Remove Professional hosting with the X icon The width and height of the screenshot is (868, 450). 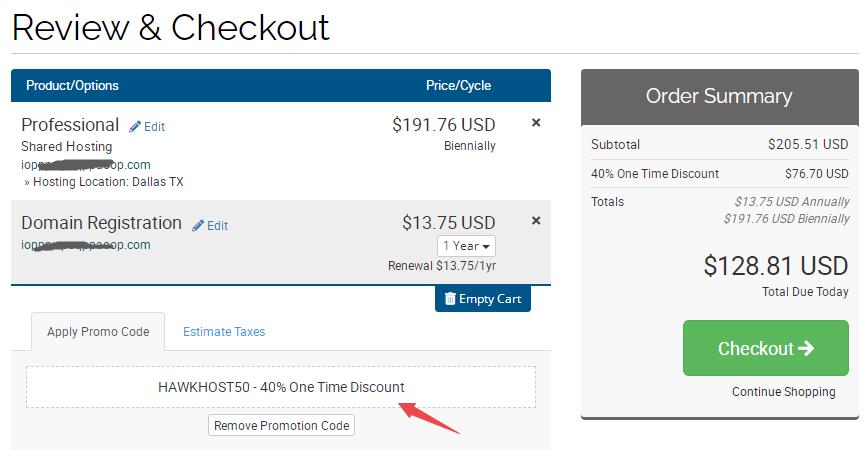(536, 123)
